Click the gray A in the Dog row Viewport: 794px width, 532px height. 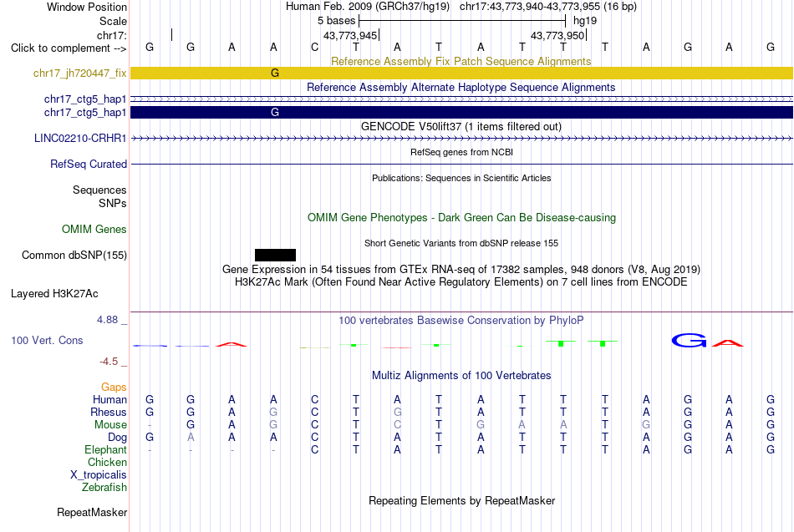(x=191, y=437)
